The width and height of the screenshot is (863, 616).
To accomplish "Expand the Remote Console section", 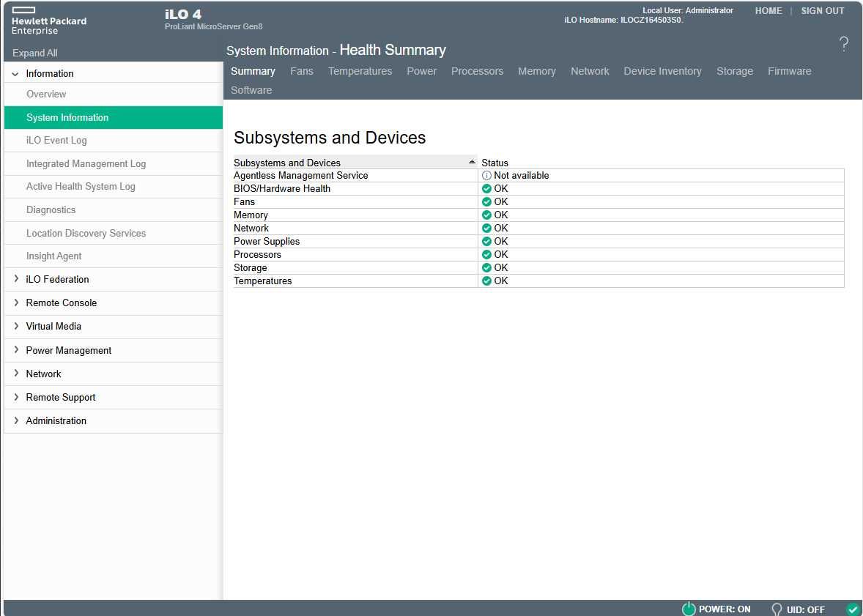I will coord(16,303).
